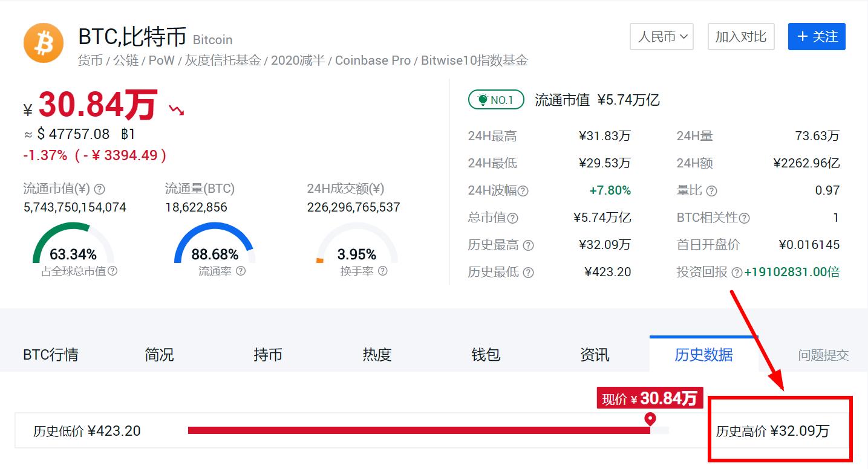Click help icon next to 投资回报

point(737,273)
